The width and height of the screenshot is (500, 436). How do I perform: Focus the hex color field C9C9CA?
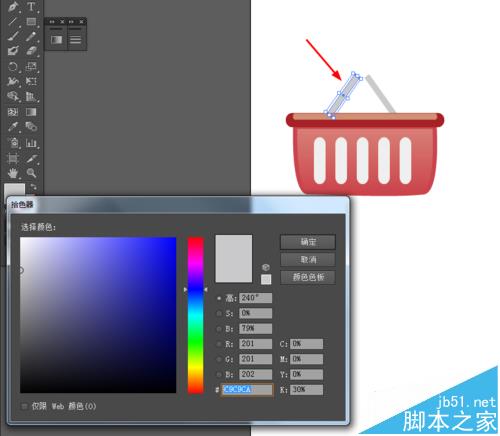click(x=248, y=390)
